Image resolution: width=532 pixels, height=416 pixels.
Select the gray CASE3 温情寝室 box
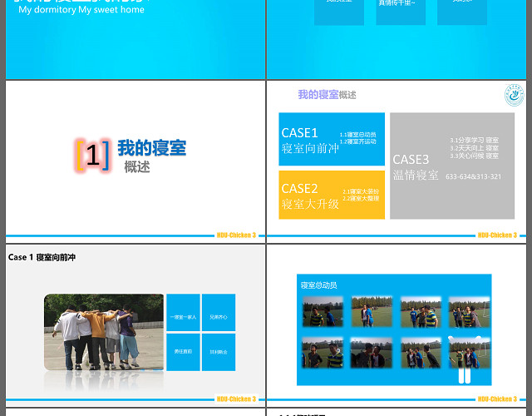(452, 166)
